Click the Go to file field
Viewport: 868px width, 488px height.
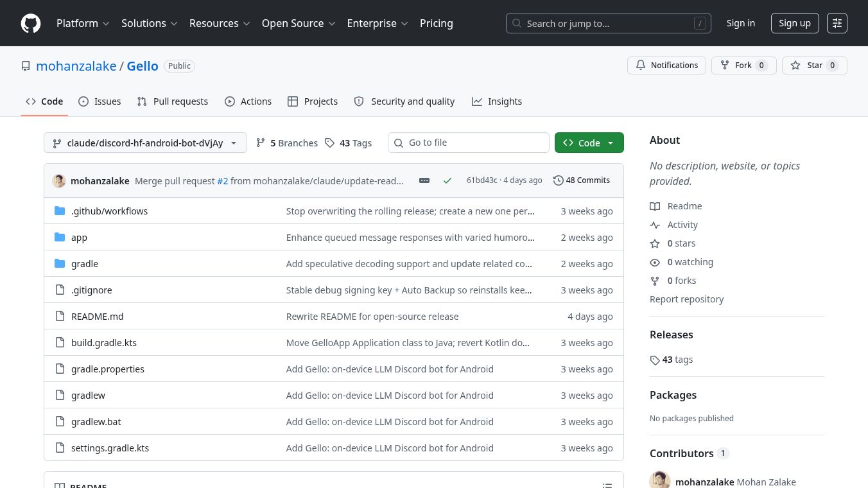pyautogui.click(x=469, y=143)
